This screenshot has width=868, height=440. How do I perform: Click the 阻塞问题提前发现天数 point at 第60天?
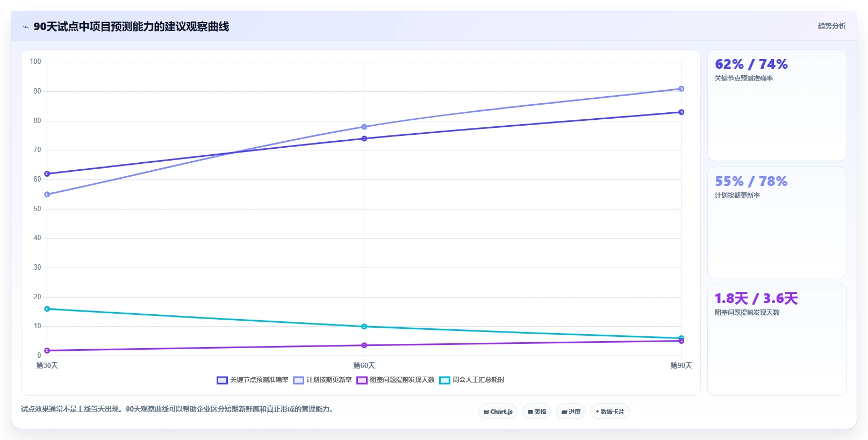pos(364,345)
